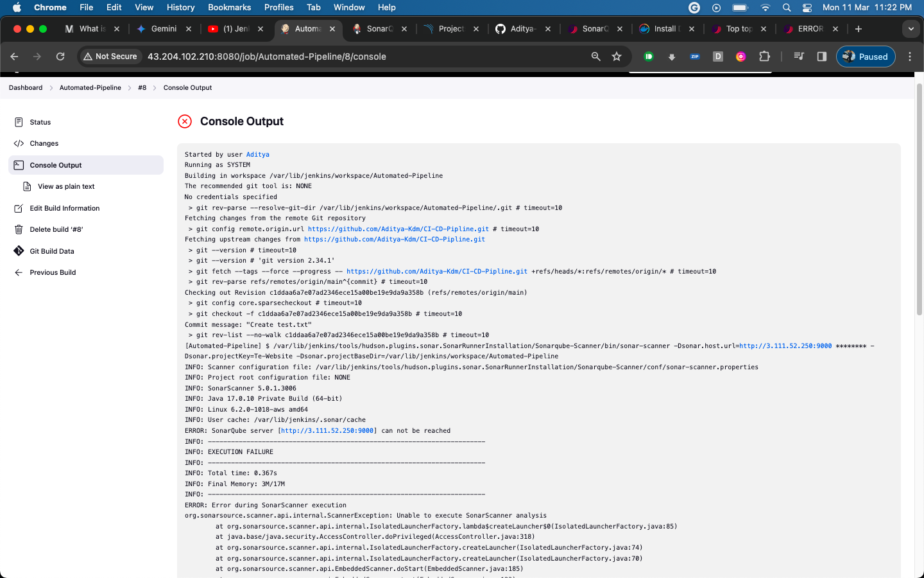This screenshot has height=578, width=924.
Task: Click the D extension icon in toolbar
Action: pos(718,57)
